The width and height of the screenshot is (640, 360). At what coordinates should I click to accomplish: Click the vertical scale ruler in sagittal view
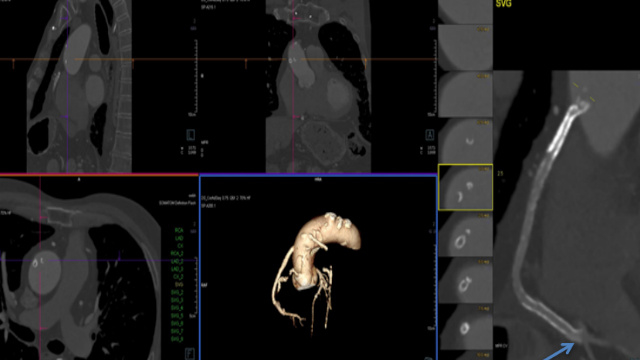click(x=196, y=76)
